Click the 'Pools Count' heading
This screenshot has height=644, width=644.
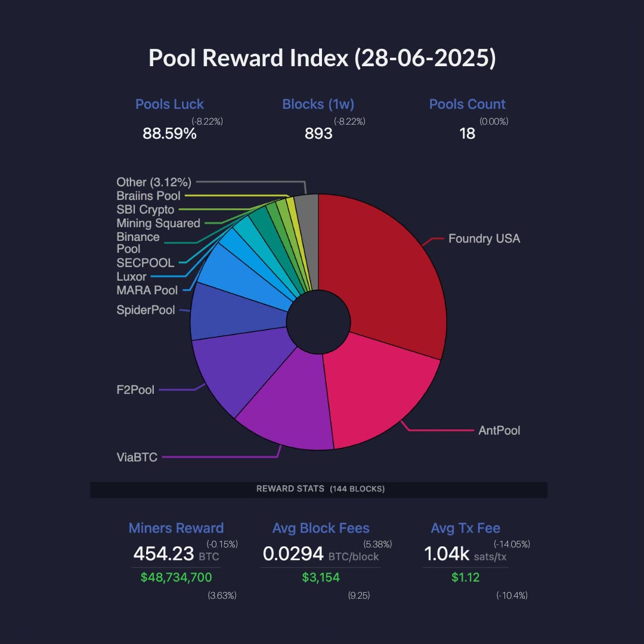[467, 104]
